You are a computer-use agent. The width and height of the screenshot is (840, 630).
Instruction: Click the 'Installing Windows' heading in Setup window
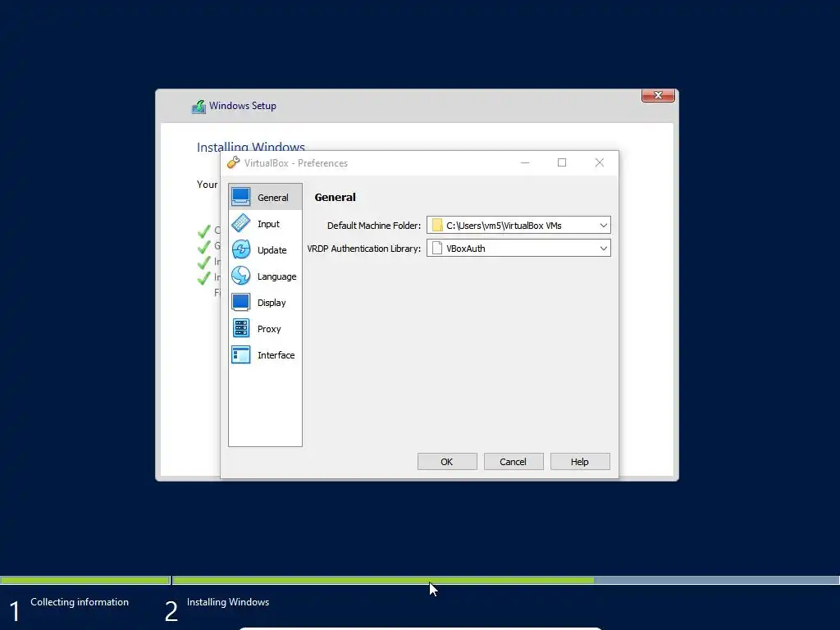[251, 147]
